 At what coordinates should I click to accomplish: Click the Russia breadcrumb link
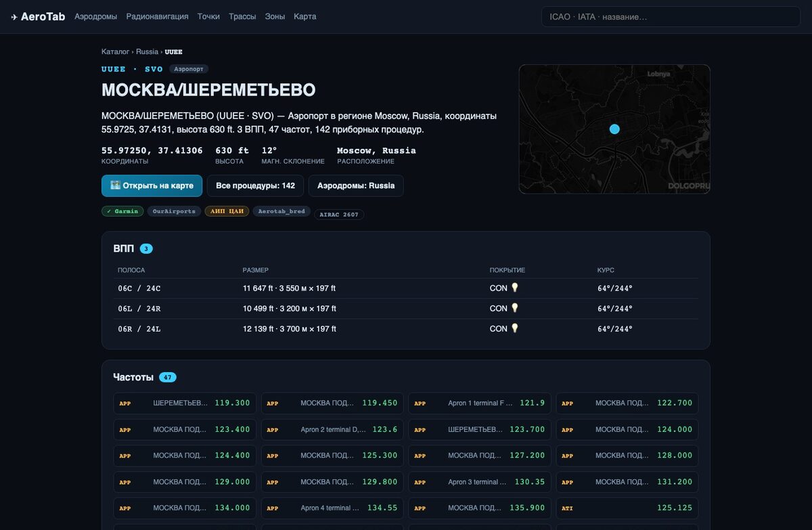point(147,51)
